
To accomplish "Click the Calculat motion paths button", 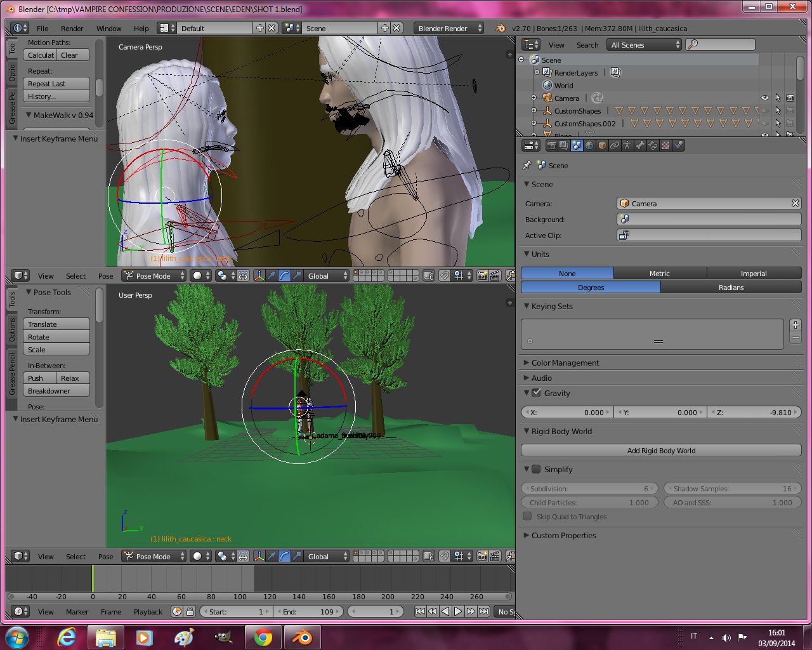I will coord(40,55).
